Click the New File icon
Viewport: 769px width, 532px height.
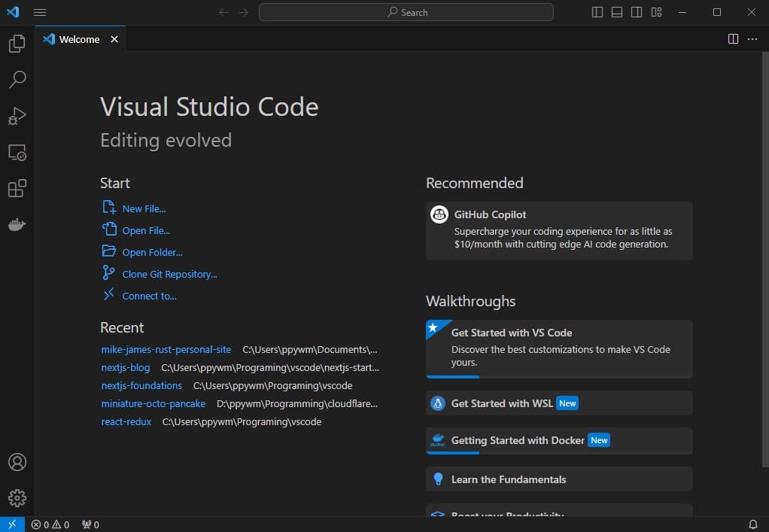pyautogui.click(x=109, y=208)
